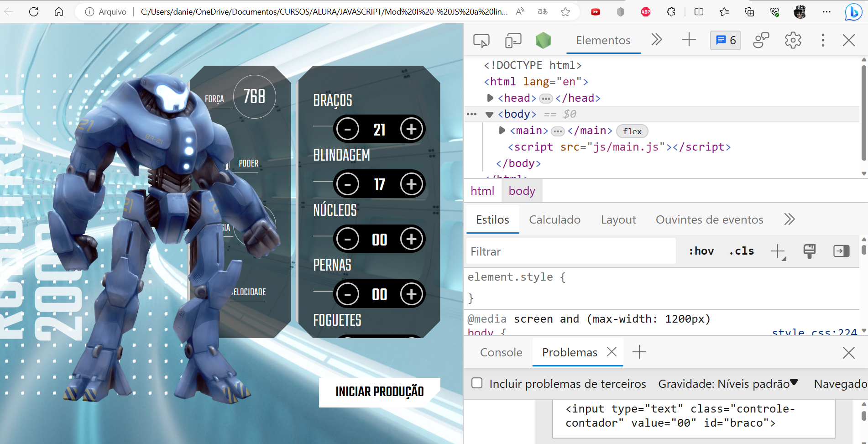Switch to the Elementos tab
This screenshot has height=444, width=868.
[x=603, y=40]
